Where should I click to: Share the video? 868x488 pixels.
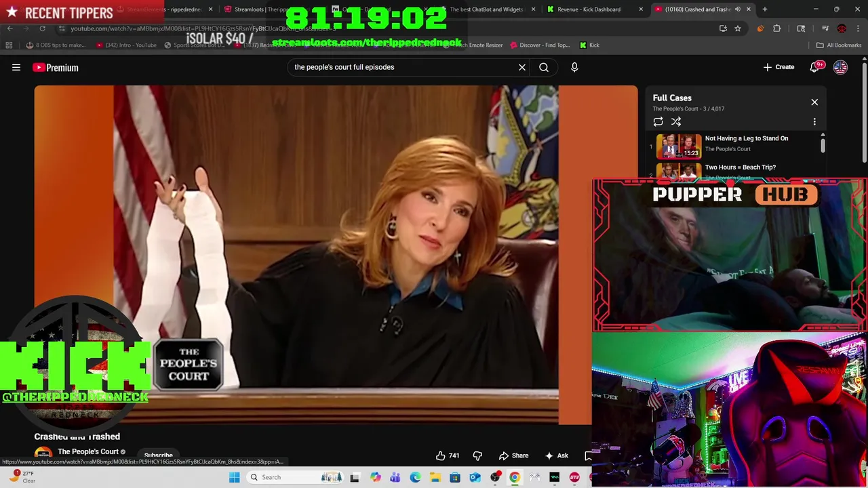tap(513, 455)
